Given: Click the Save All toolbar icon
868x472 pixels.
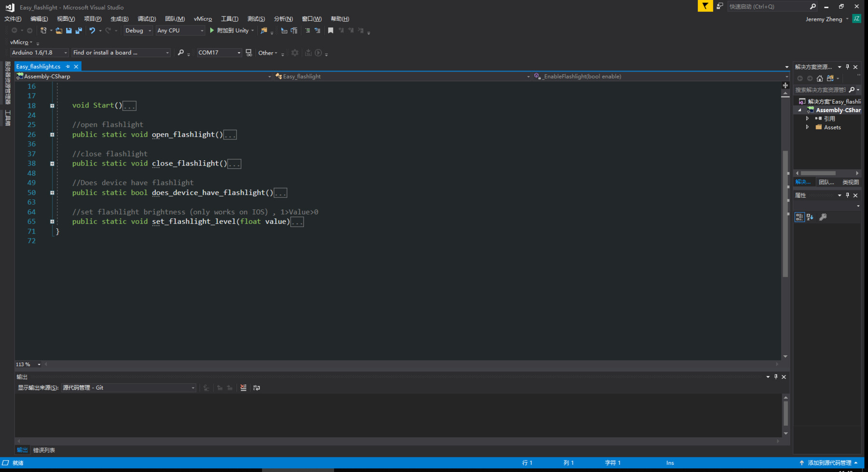Looking at the screenshot, I should tap(79, 30).
